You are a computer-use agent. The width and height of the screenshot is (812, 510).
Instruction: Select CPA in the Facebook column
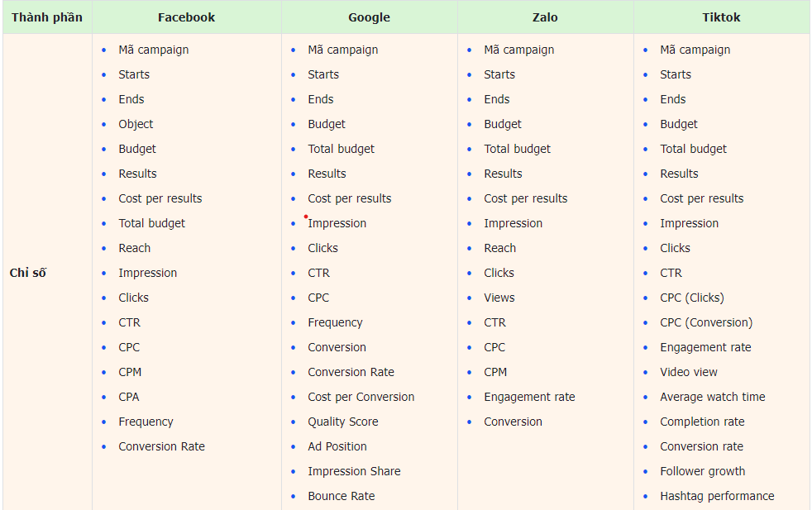click(x=129, y=397)
